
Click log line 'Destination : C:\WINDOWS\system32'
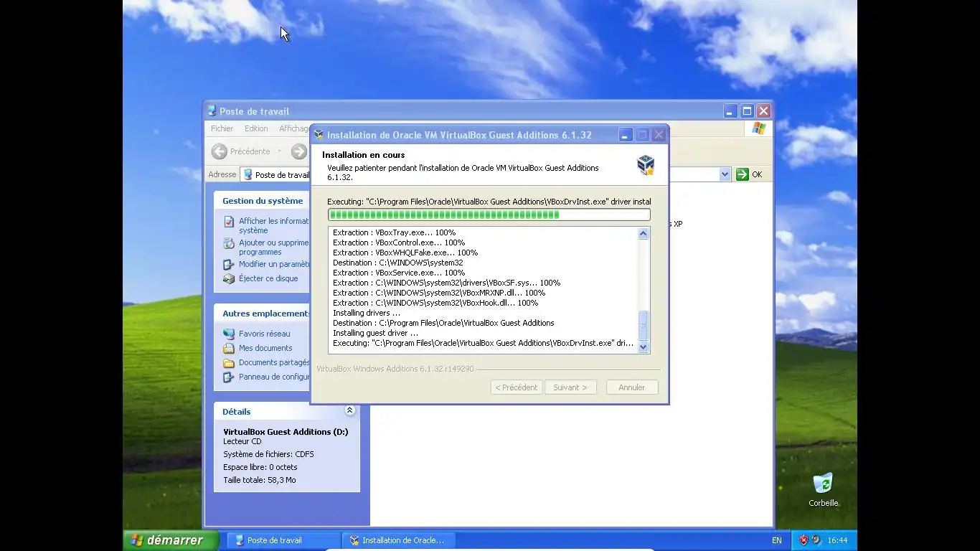point(397,263)
